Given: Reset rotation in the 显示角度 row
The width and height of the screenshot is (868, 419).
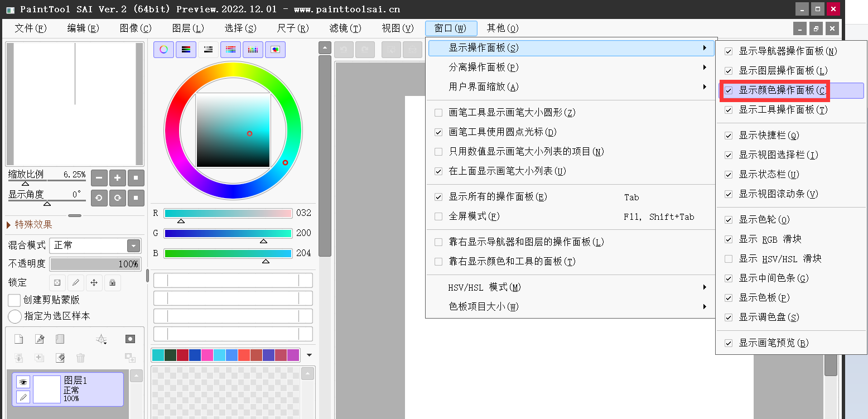Looking at the screenshot, I should pos(136,198).
